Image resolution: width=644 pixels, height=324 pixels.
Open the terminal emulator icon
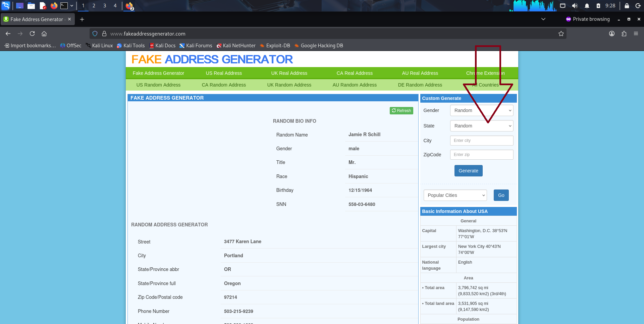pos(64,6)
